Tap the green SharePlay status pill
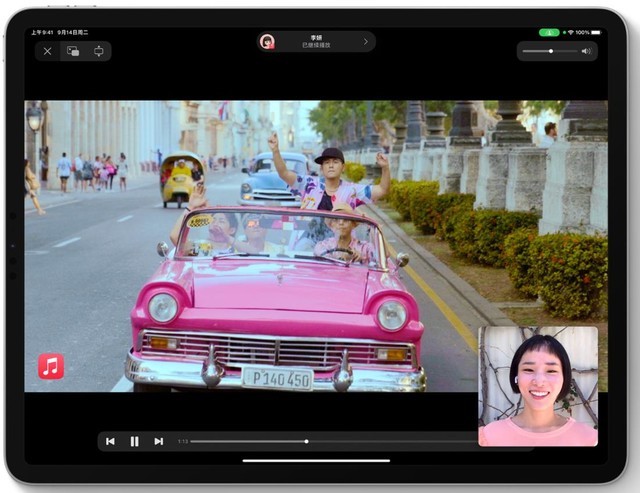This screenshot has width=640, height=493. tap(549, 32)
